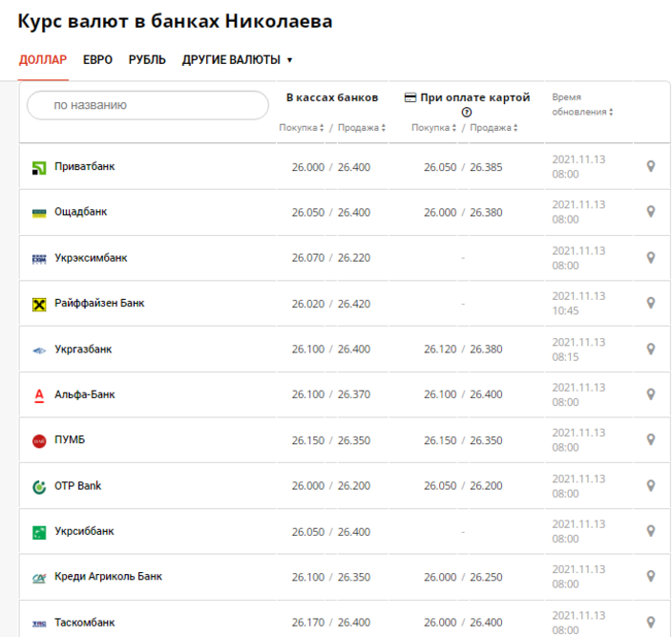This screenshot has width=672, height=637.
Task: Open the Укрэксимбанк link
Action: coord(91,258)
